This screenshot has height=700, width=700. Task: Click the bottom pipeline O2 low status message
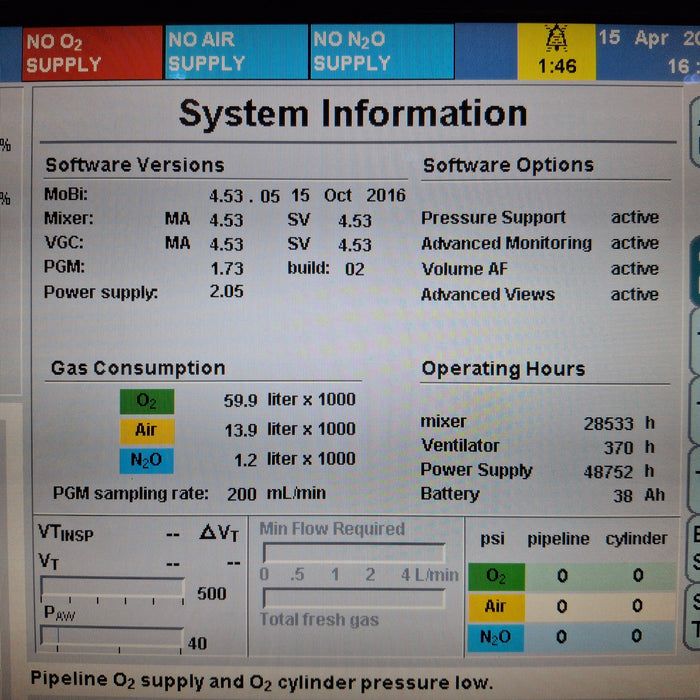pyautogui.click(x=262, y=682)
